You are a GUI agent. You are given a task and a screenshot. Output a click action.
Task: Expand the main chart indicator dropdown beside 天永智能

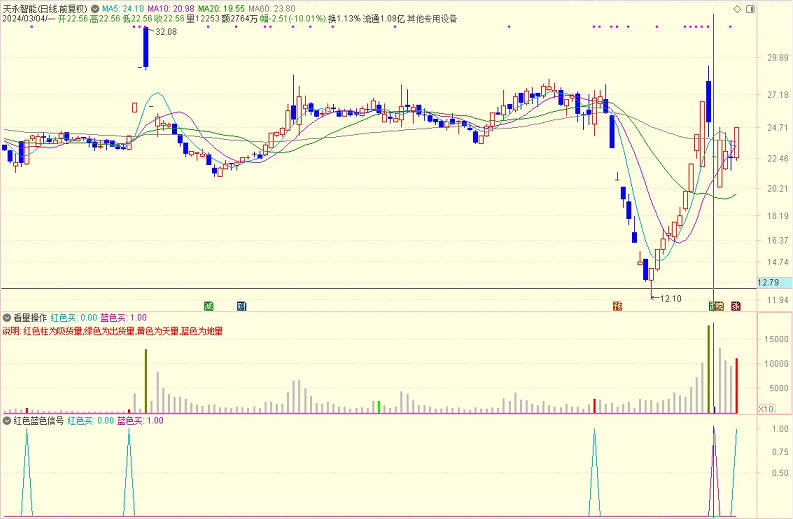[95, 9]
